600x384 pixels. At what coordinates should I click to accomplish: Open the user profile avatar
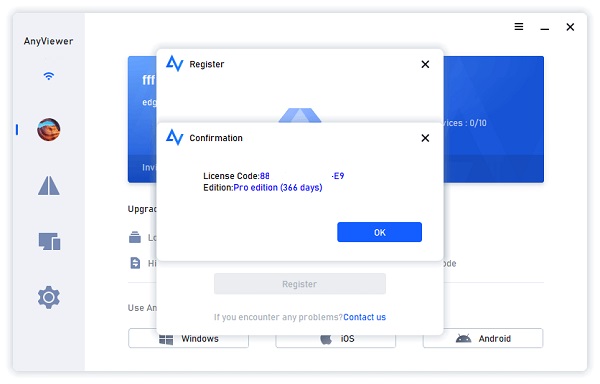49,130
